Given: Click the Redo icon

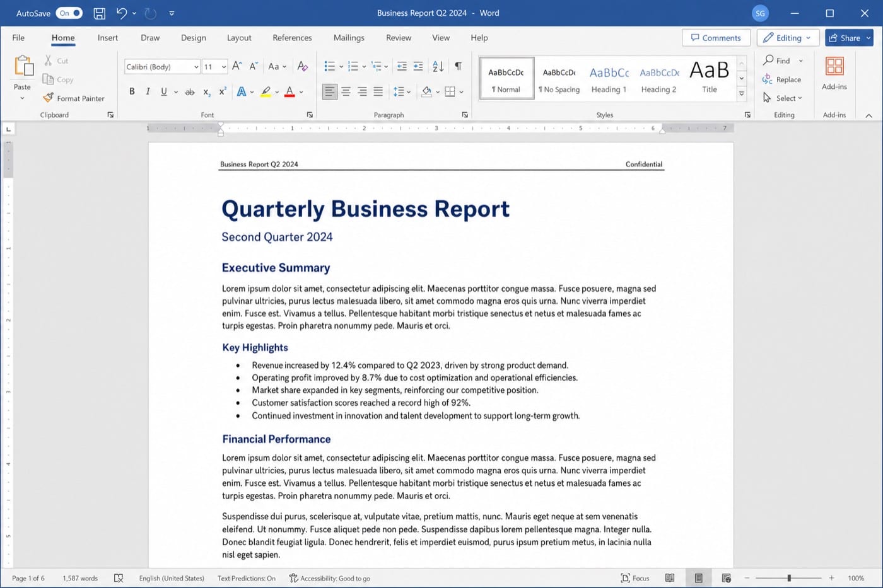Looking at the screenshot, I should (x=150, y=13).
